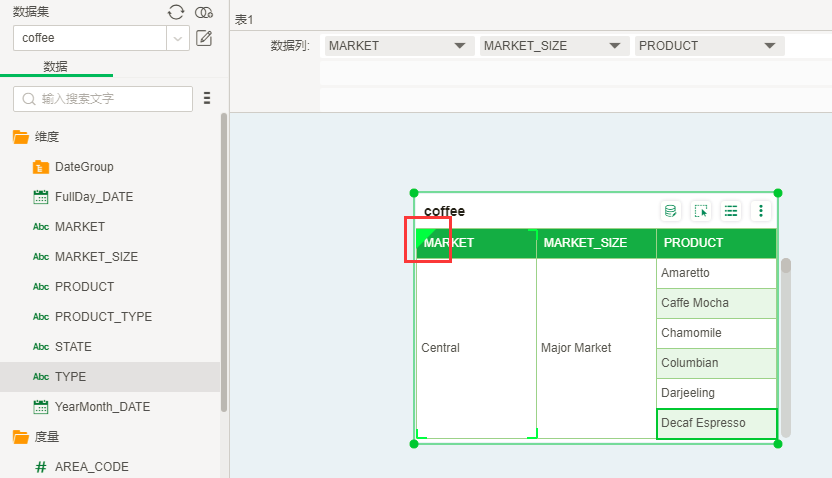The image size is (832, 478).
Task: Open the coffee table more options menu
Action: pos(761,211)
